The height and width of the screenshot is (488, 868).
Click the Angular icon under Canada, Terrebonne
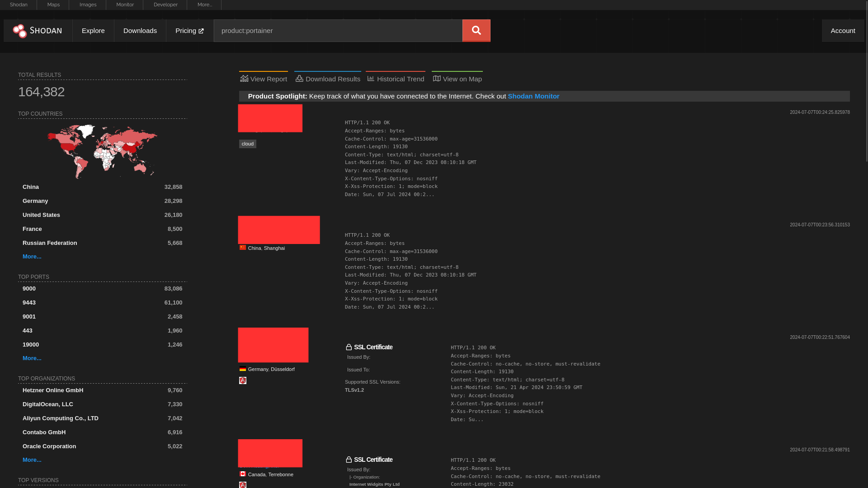point(243,485)
